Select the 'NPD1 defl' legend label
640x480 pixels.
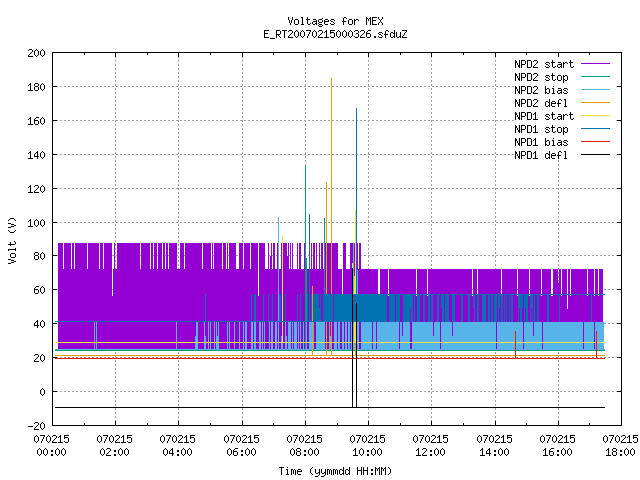tap(541, 156)
